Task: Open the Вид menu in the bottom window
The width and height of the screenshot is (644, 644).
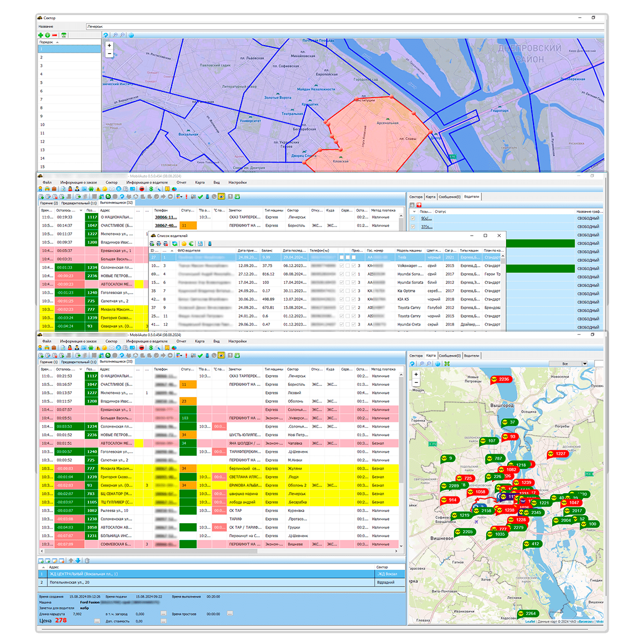Action: coord(216,341)
